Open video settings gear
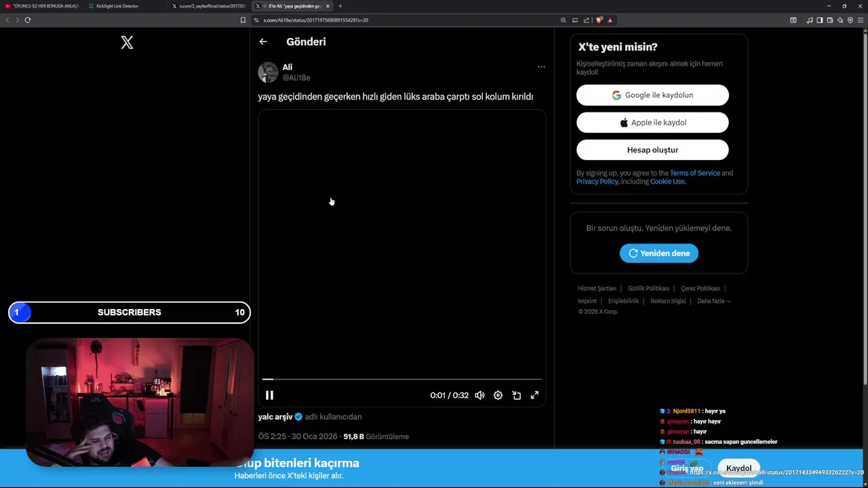The image size is (868, 488). tap(498, 395)
